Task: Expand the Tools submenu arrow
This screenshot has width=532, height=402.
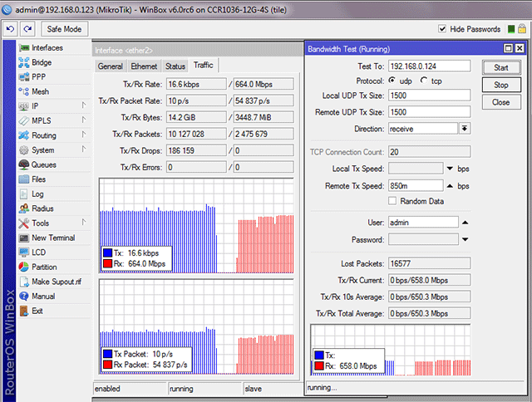Action: (83, 223)
